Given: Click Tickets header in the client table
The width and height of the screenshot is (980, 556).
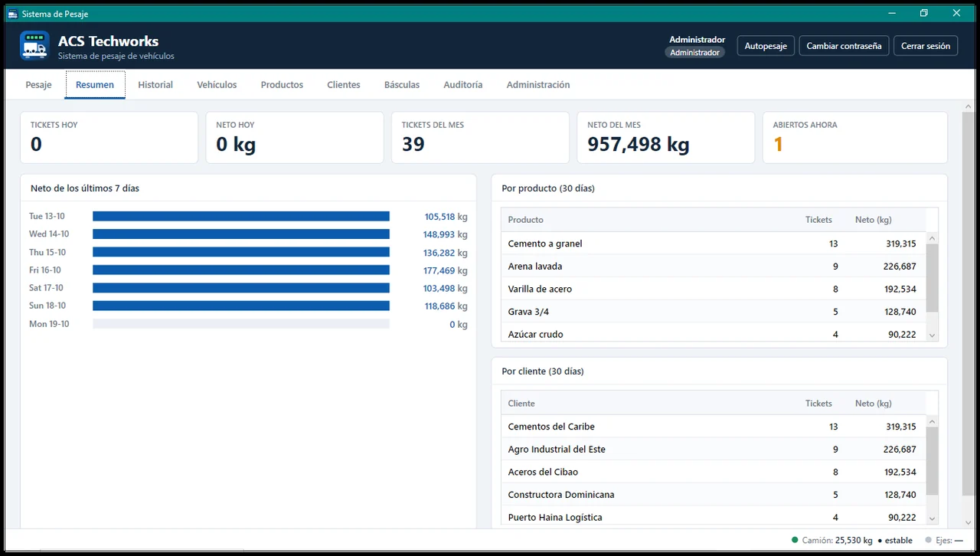Looking at the screenshot, I should pos(818,404).
